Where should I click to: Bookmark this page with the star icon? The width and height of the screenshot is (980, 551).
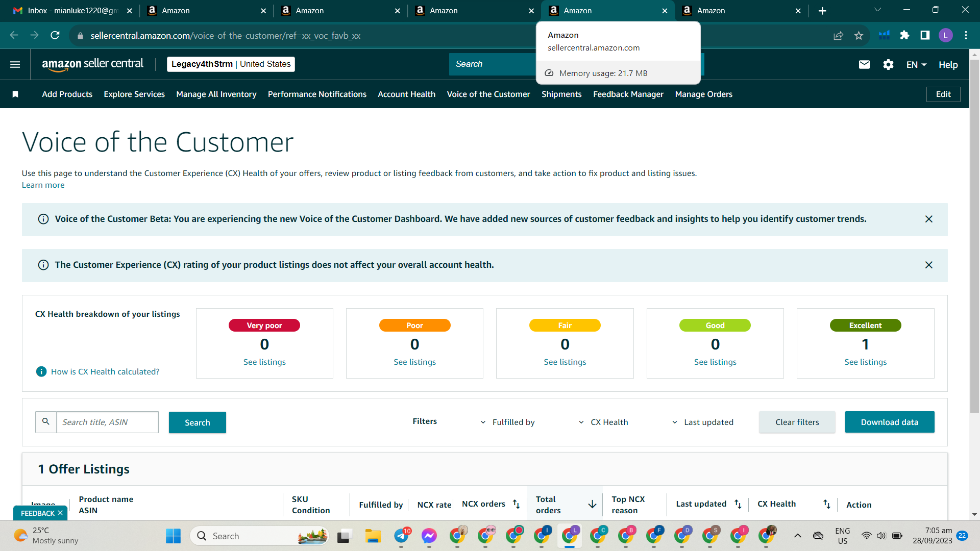tap(859, 35)
